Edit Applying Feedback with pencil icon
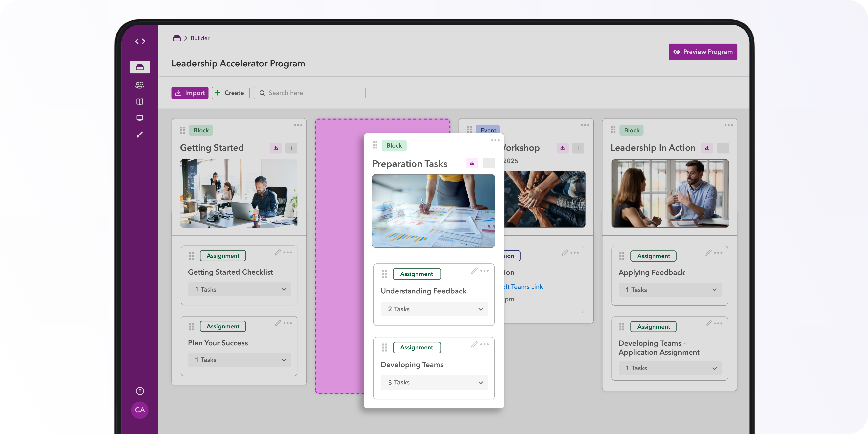Screen dimensions: 868x434 pos(708,253)
